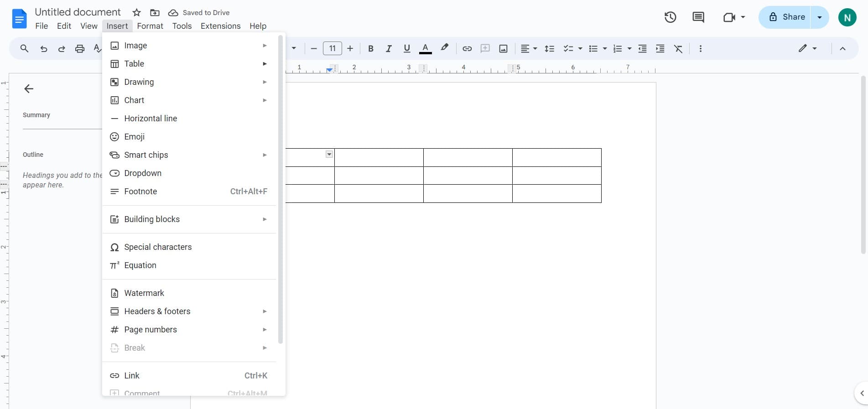Open the comments panel icon
Image resolution: width=868 pixels, height=409 pixels.
coord(698,17)
